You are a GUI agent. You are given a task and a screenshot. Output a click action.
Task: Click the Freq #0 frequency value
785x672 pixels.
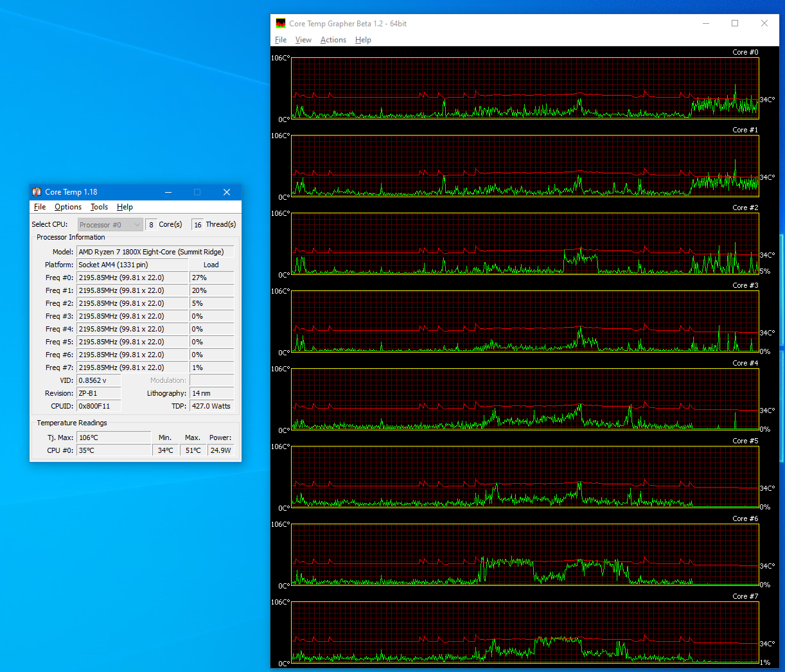[132, 278]
